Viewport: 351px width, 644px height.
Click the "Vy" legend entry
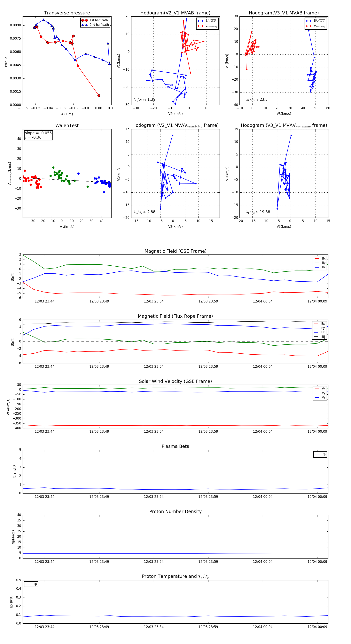(320, 393)
